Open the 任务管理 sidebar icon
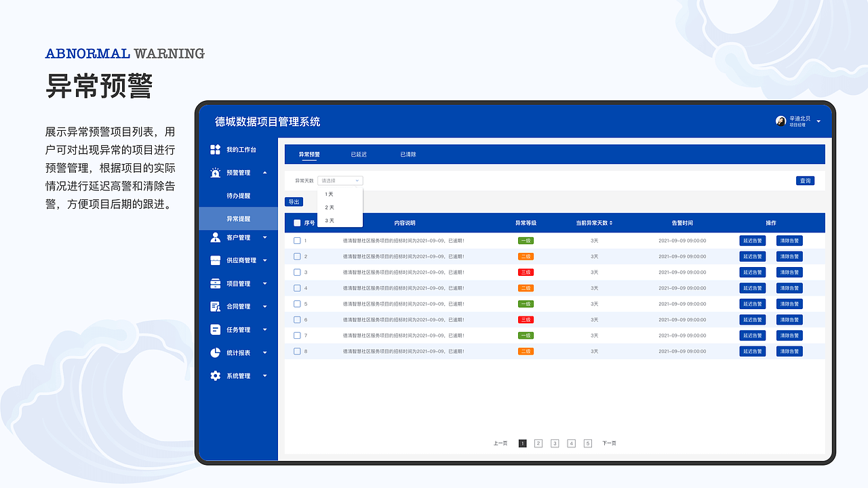Screen dimensions: 868x488 click(x=216, y=329)
